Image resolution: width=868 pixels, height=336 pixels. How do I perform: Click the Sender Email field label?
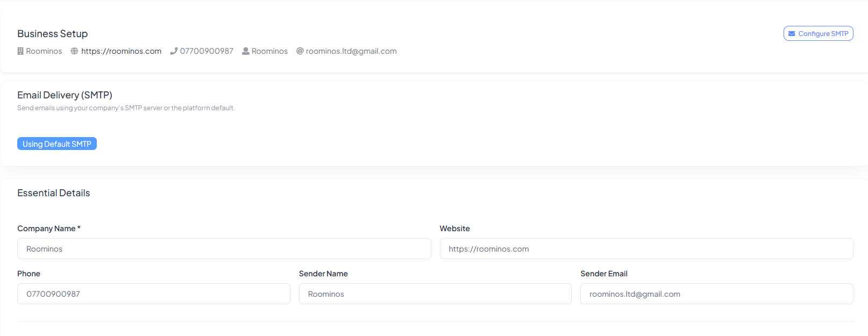coord(603,274)
